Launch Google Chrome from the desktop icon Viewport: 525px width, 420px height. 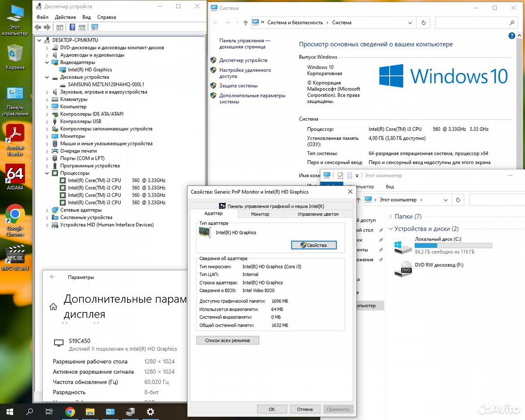pos(15,220)
